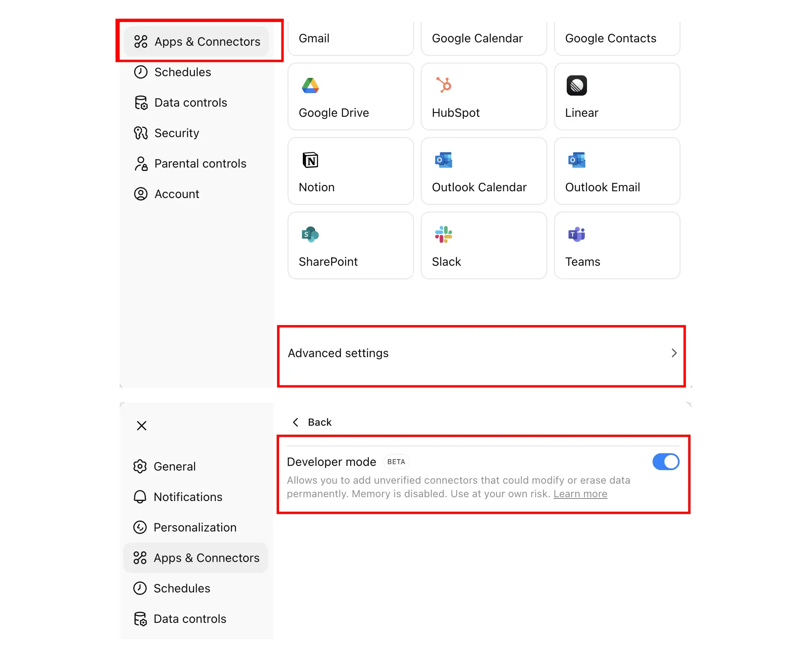Disable Developer mode
The image size is (812, 647).
[665, 462]
